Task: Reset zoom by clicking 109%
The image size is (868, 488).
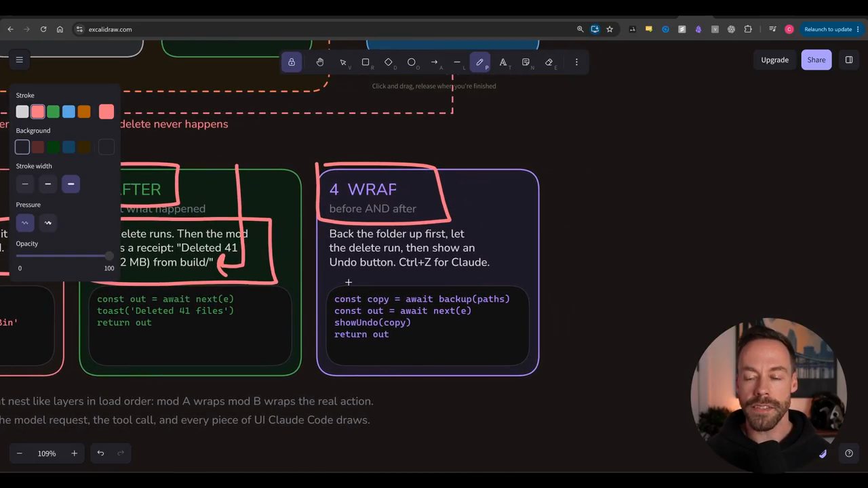Action: click(x=47, y=453)
